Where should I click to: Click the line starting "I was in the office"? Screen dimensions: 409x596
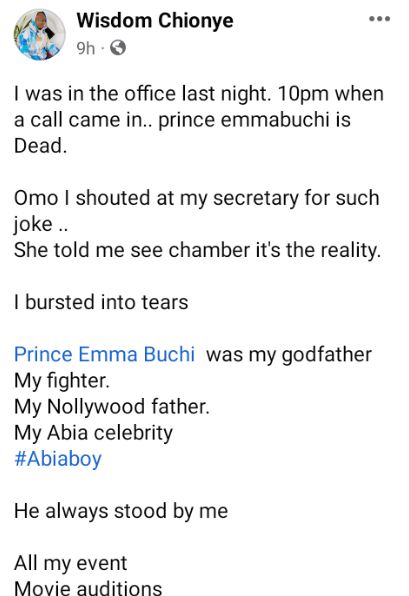(x=199, y=94)
